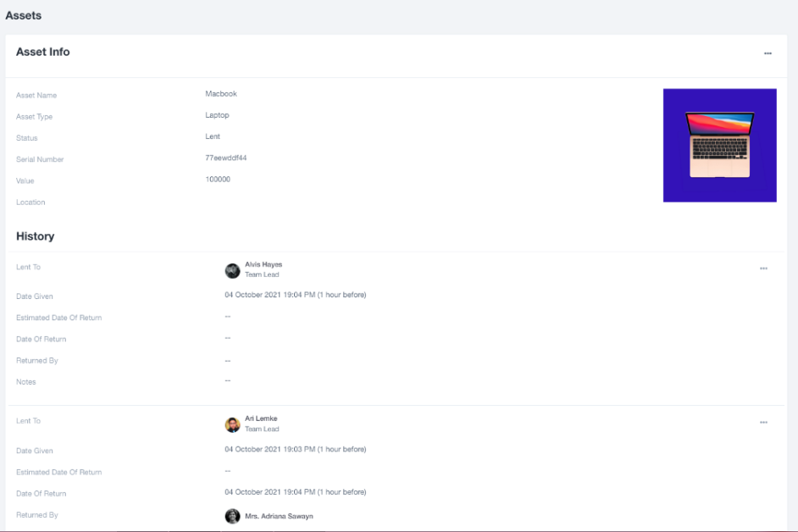Click Ari Lemke avatar picture
Image resolution: width=798 pixels, height=532 pixels.
[x=232, y=424]
